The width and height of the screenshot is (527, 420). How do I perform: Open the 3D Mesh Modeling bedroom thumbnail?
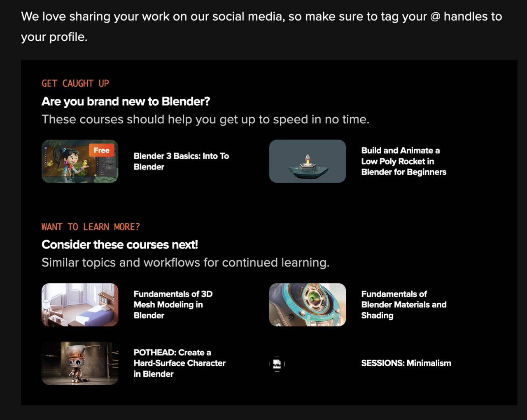tap(80, 305)
